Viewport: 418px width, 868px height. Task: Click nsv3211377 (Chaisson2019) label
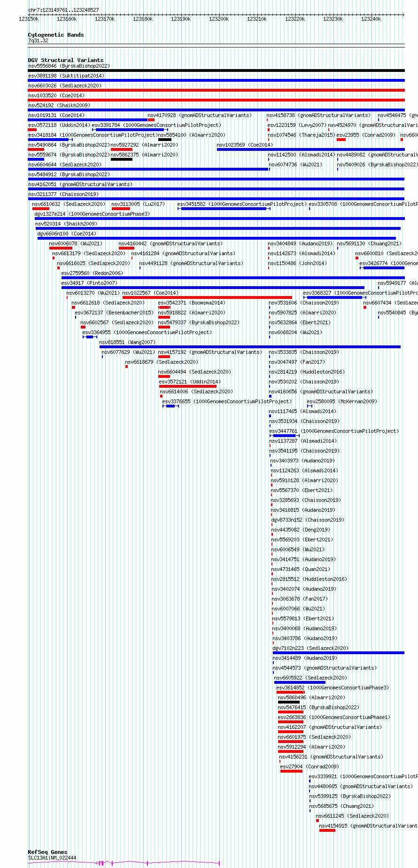tap(63, 195)
